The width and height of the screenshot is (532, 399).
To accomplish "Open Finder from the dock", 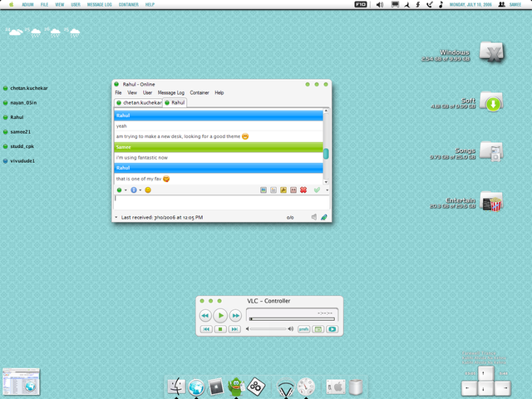I will [x=176, y=387].
